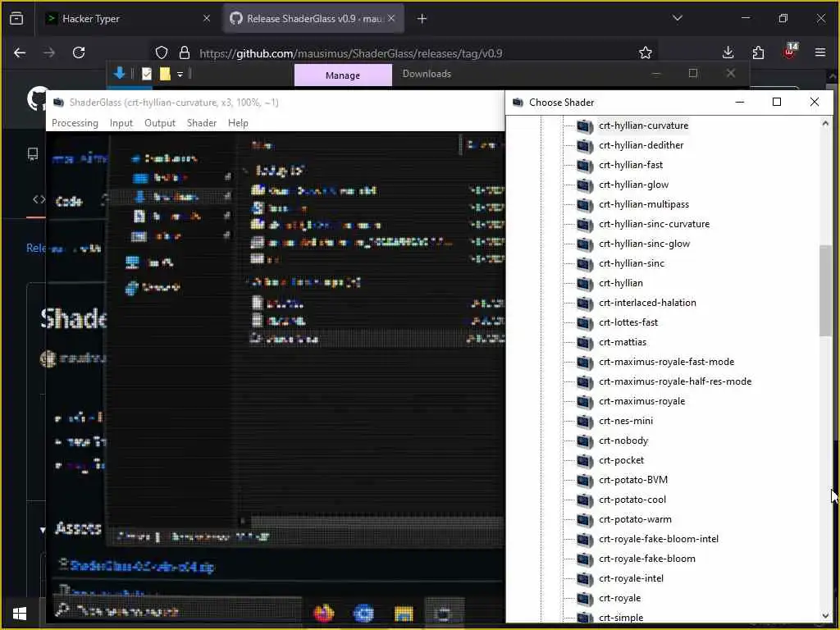Select crt-hyllian-sinc-curvature shader
Image resolution: width=840 pixels, height=630 pixels.
[x=654, y=225]
